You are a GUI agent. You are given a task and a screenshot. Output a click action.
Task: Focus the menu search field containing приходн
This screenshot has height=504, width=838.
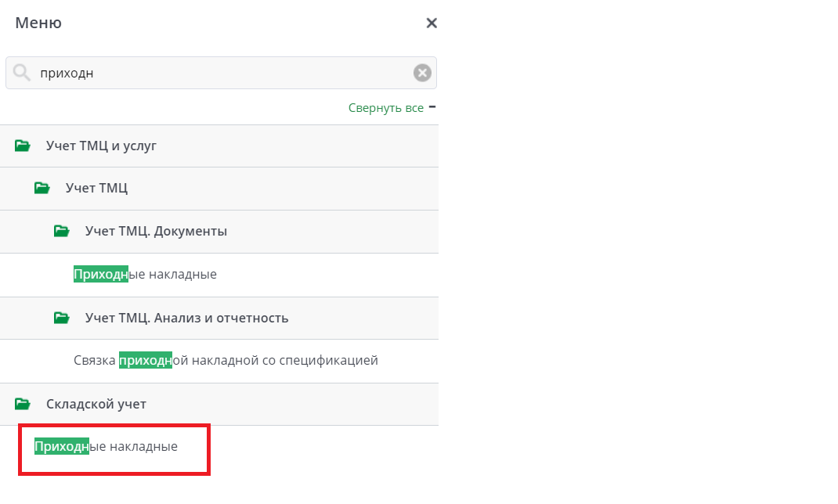(x=219, y=73)
